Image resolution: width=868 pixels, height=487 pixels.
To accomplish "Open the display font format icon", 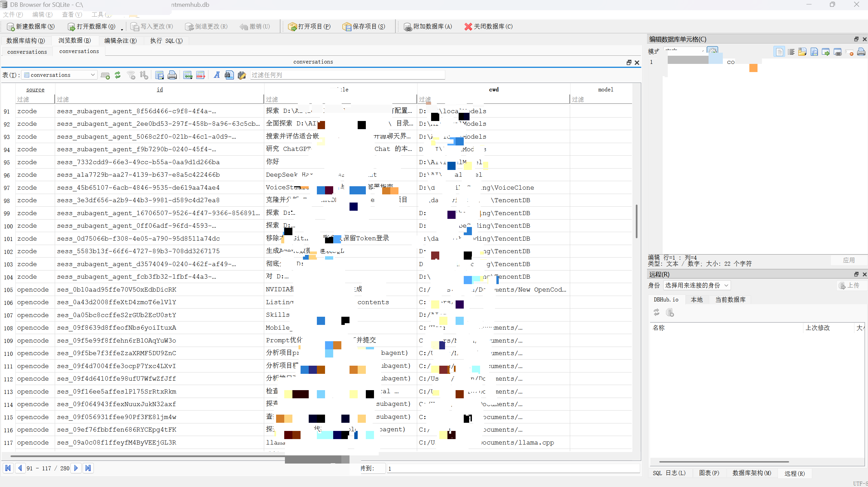I will point(217,75).
